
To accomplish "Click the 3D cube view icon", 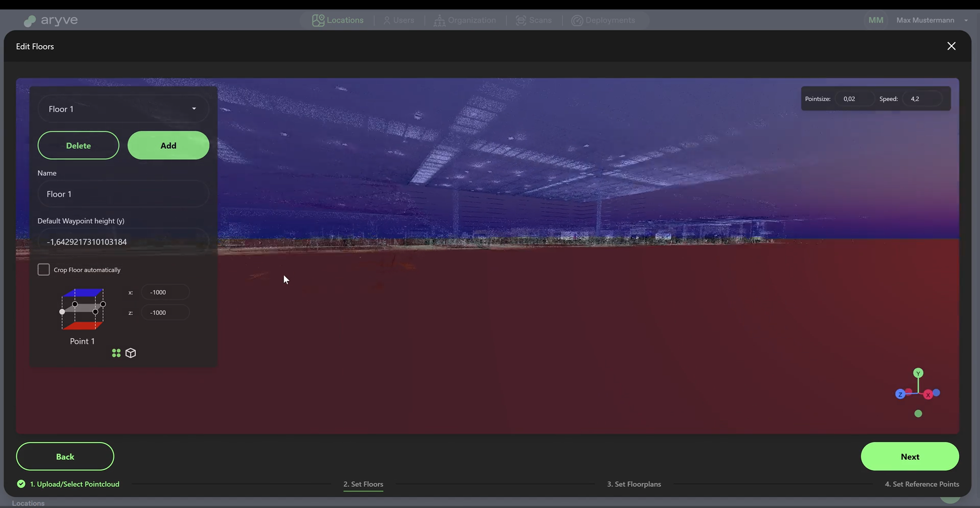I will tap(130, 353).
